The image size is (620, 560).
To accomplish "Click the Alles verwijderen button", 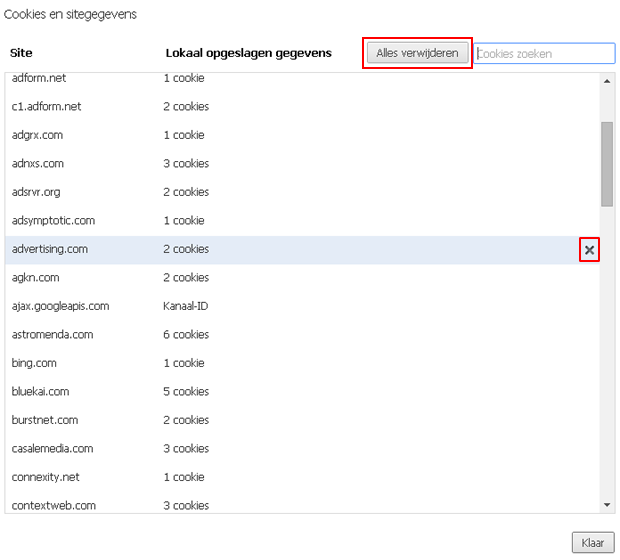I will coord(418,53).
